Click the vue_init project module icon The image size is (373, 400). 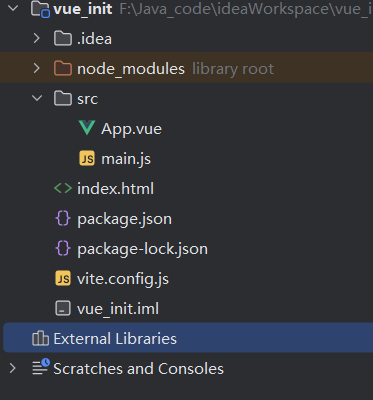coord(40,8)
